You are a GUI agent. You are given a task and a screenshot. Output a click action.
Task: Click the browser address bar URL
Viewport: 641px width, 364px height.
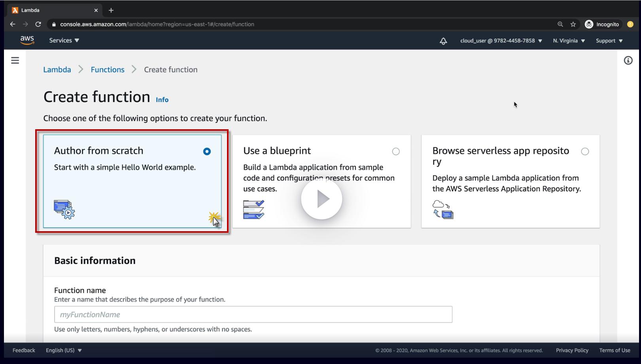click(x=157, y=24)
